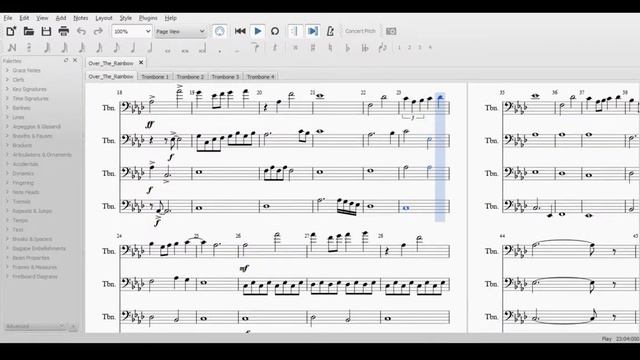Image resolution: width=640 pixels, height=360 pixels.
Task: Start playback with the Play button
Action: pyautogui.click(x=258, y=31)
